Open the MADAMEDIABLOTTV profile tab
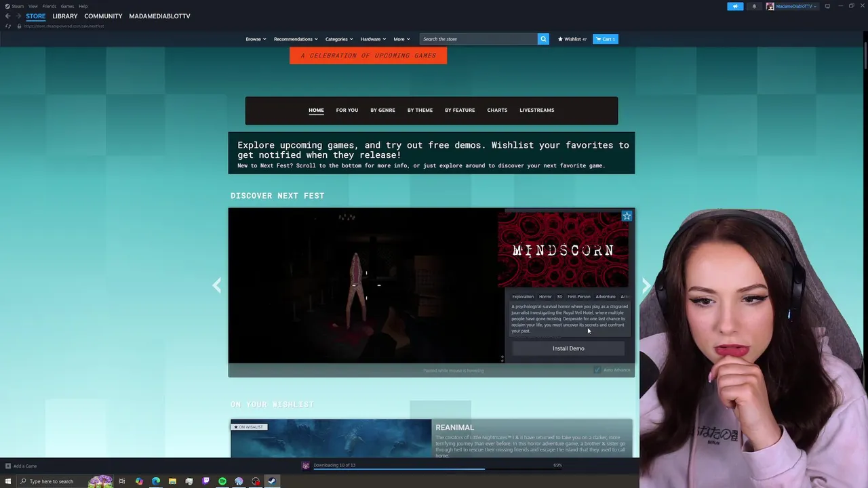Image resolution: width=868 pixels, height=488 pixels. tap(159, 16)
